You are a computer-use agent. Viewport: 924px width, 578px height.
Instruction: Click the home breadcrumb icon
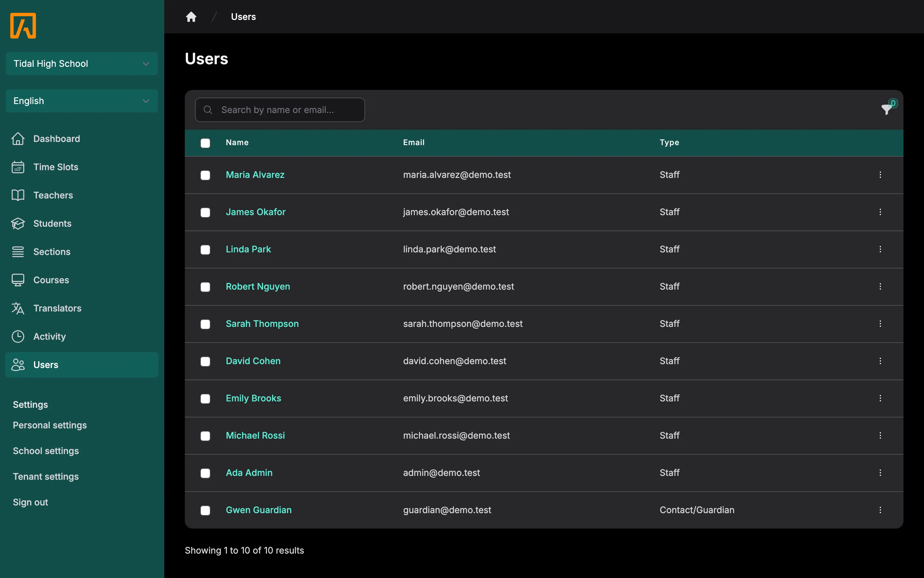tap(191, 17)
